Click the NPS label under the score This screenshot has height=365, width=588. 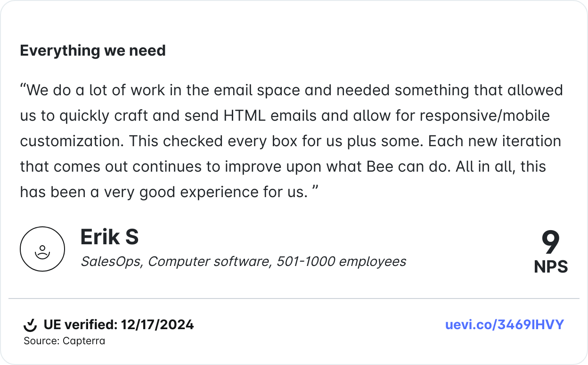click(x=550, y=267)
